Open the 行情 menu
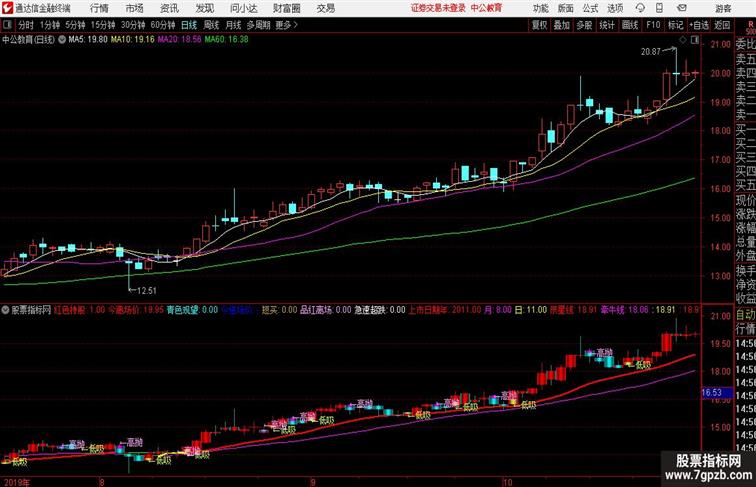 (x=99, y=8)
